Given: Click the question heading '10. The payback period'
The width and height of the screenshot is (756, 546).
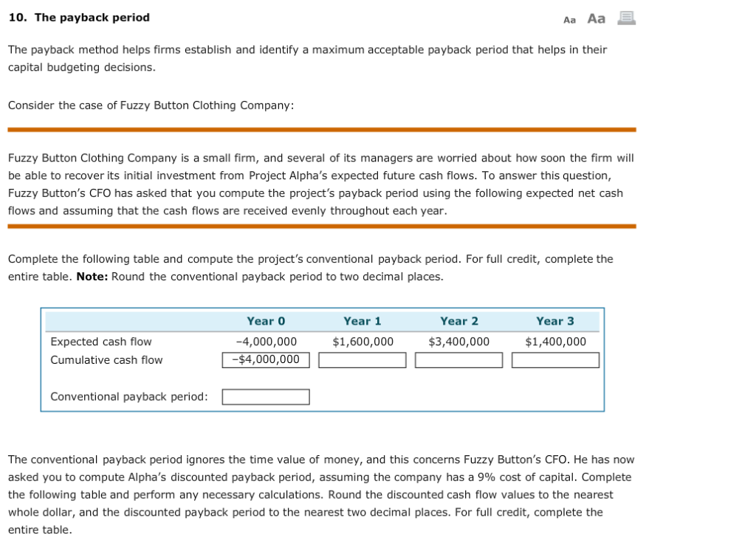Looking at the screenshot, I should (79, 17).
